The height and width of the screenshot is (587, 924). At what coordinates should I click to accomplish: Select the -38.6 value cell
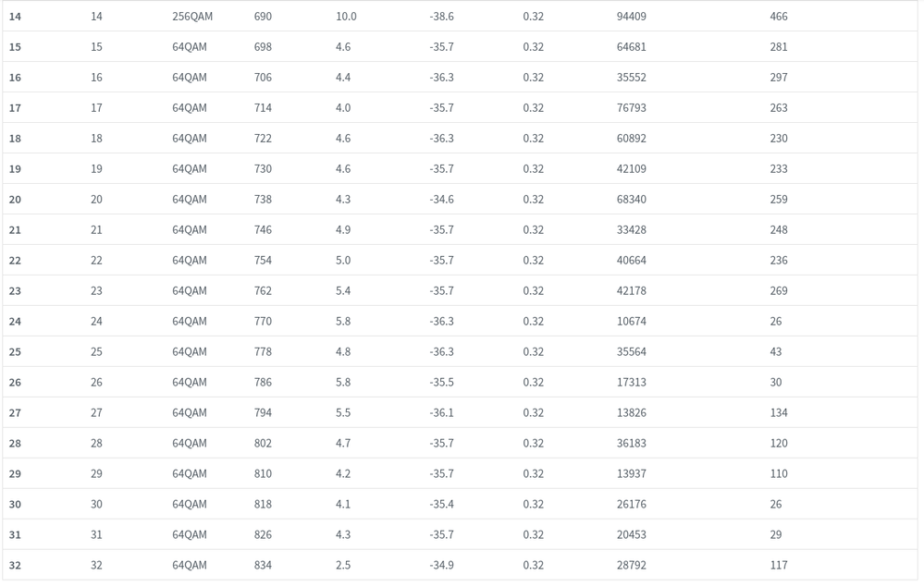pyautogui.click(x=441, y=17)
